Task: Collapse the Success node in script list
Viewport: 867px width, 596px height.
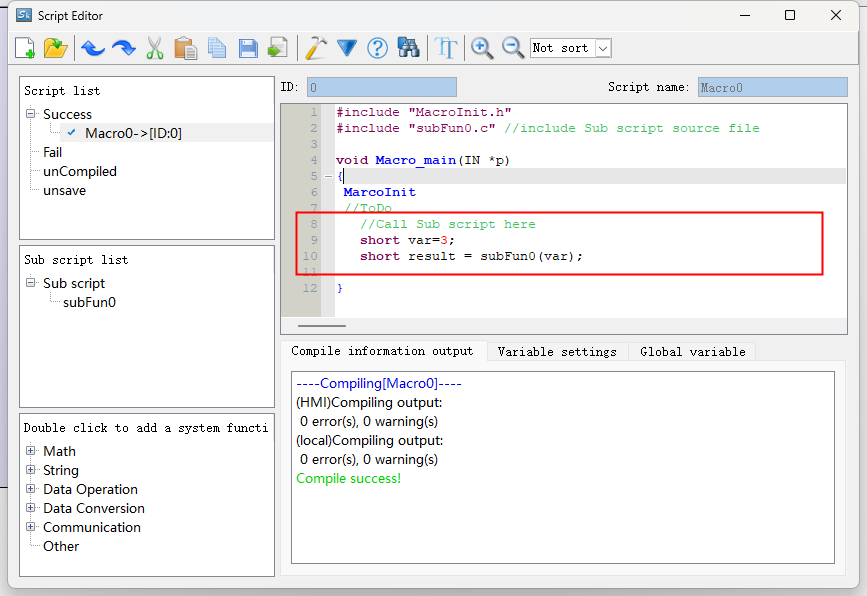Action: (x=31, y=114)
